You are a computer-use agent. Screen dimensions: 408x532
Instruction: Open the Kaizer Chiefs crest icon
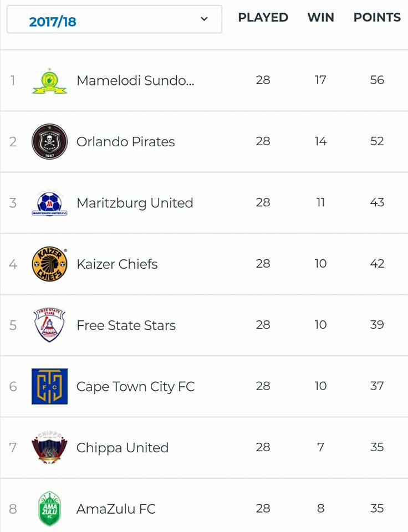click(x=49, y=264)
